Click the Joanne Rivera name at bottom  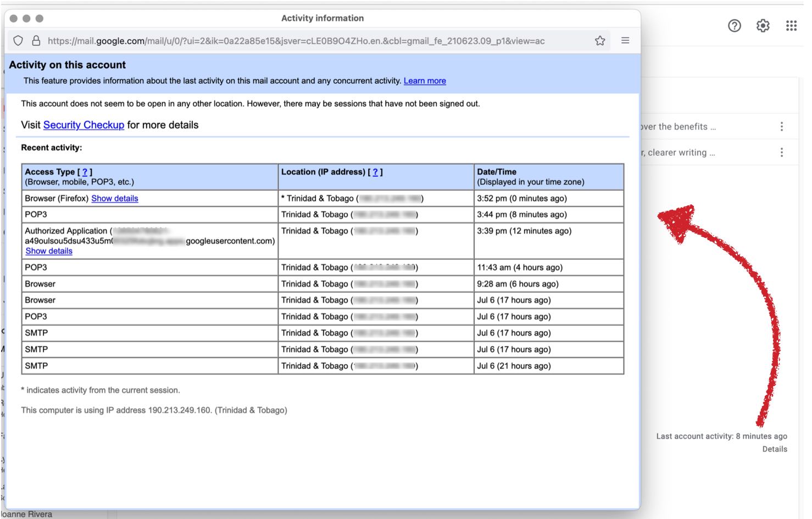tap(27, 514)
